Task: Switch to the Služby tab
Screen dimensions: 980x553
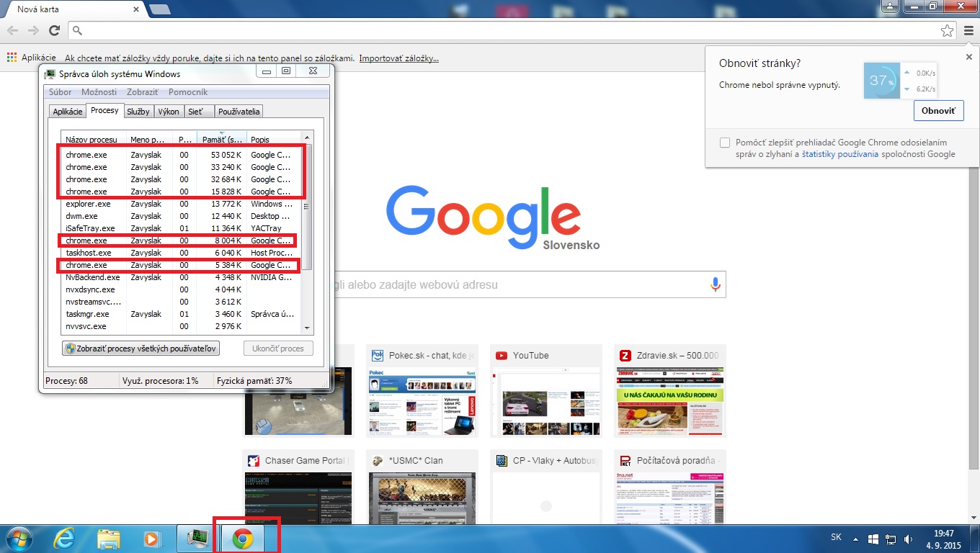Action: 138,112
